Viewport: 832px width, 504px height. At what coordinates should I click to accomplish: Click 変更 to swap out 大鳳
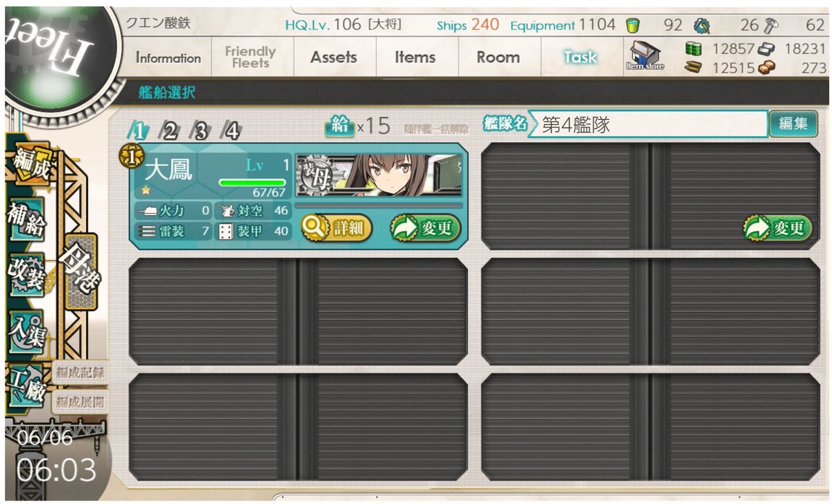426,227
